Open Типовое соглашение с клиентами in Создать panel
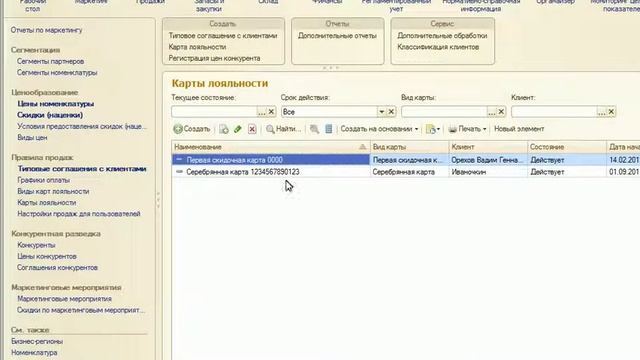 223,36
